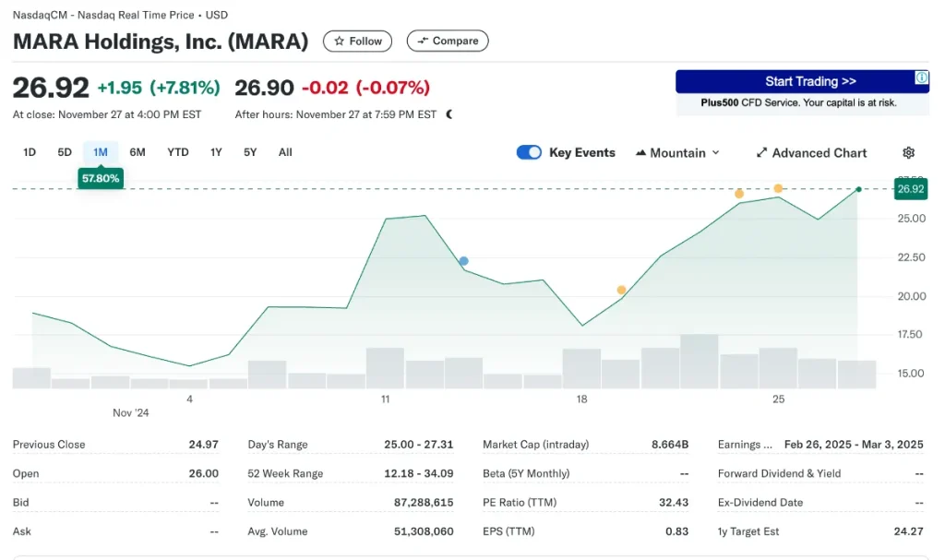Screen dimensions: 945x560
Task: Click Forward Dividend & Yield label
Action: (779, 474)
